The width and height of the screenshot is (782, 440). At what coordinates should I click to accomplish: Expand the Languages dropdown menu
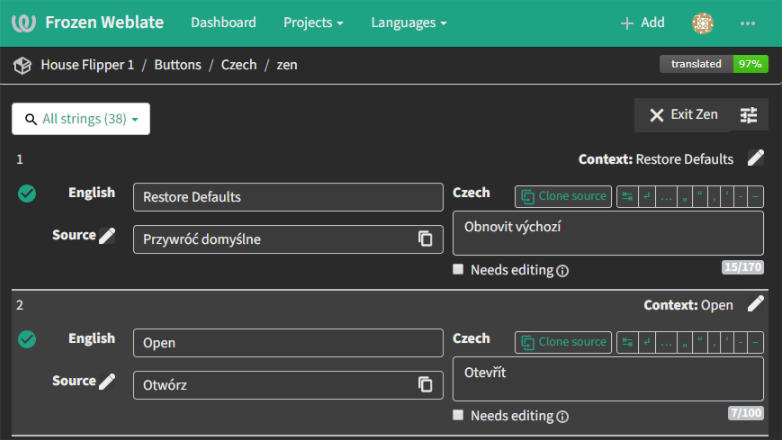[x=408, y=23]
